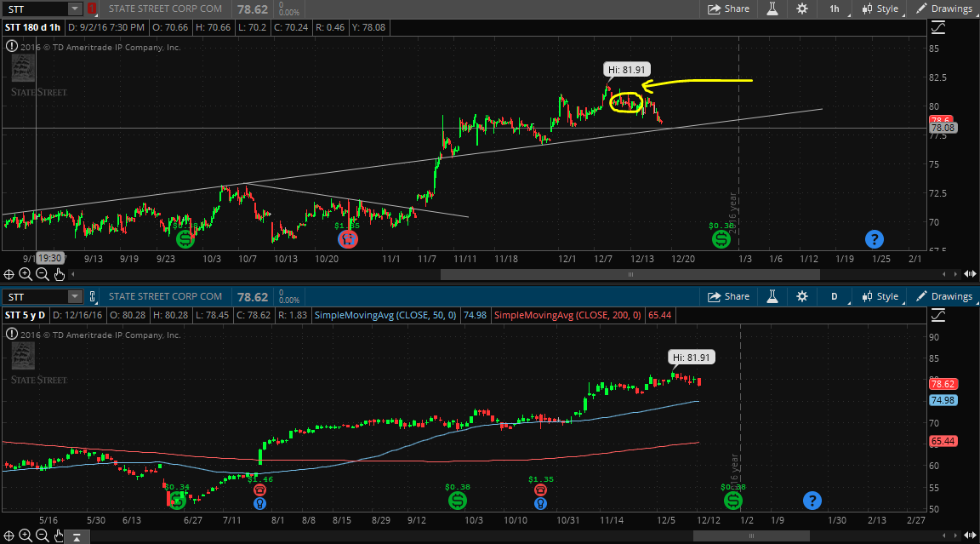The height and width of the screenshot is (544, 980).
Task: Zoom out on the lower chart
Action: (x=42, y=535)
